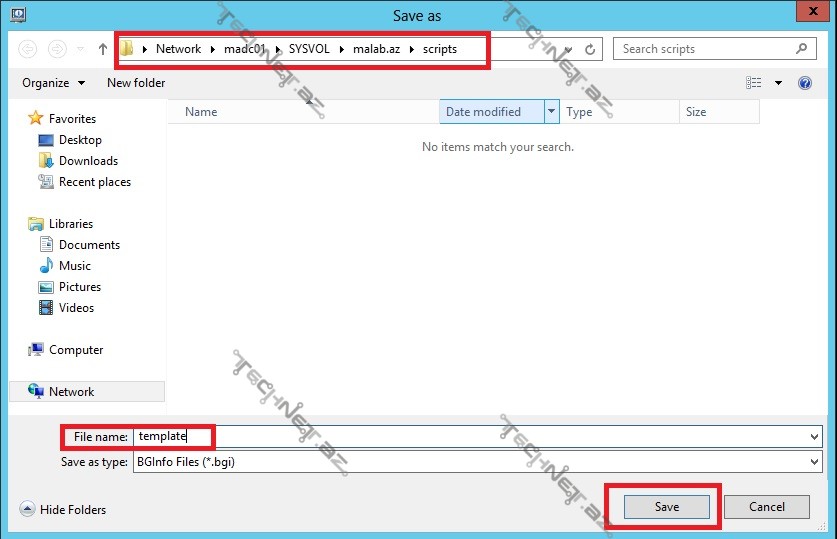Collapse folders with Hide Folders
The image size is (837, 539).
point(63,510)
